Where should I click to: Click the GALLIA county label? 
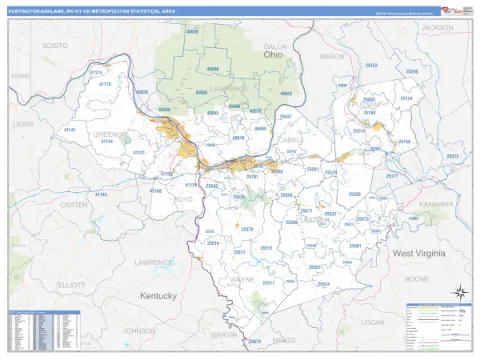pos(275,47)
